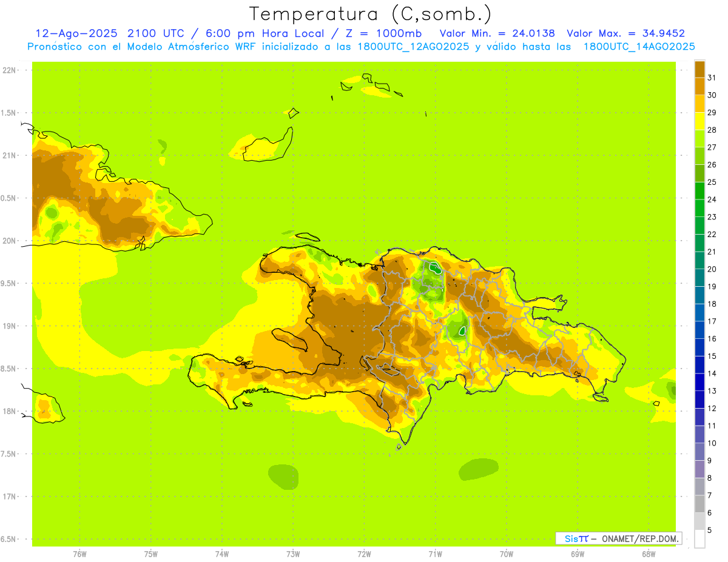Viewport: 728px width, 562px height.
Task: Click the 'Valor Max. = 34.9452' text
Action: [x=626, y=33]
